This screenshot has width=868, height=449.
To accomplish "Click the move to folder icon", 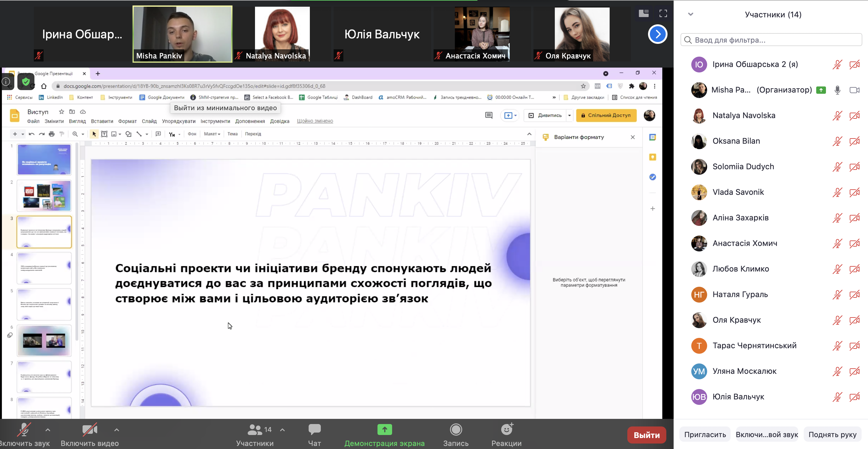I will pos(72,112).
